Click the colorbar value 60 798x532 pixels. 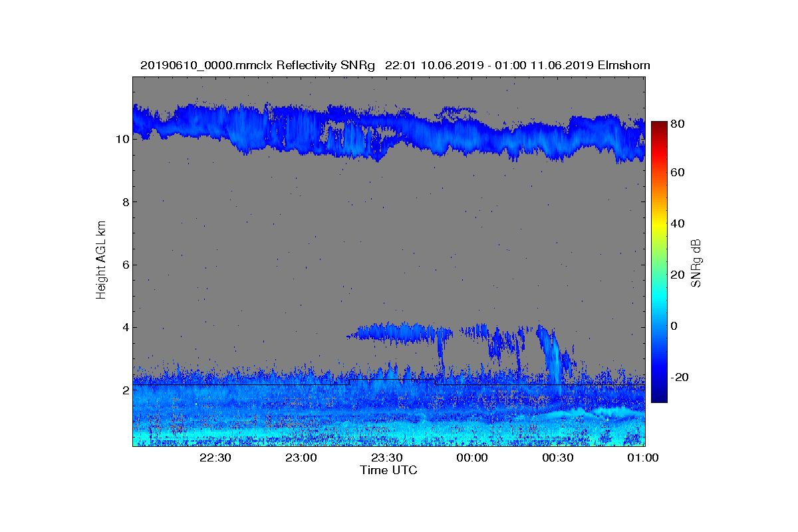coord(678,173)
